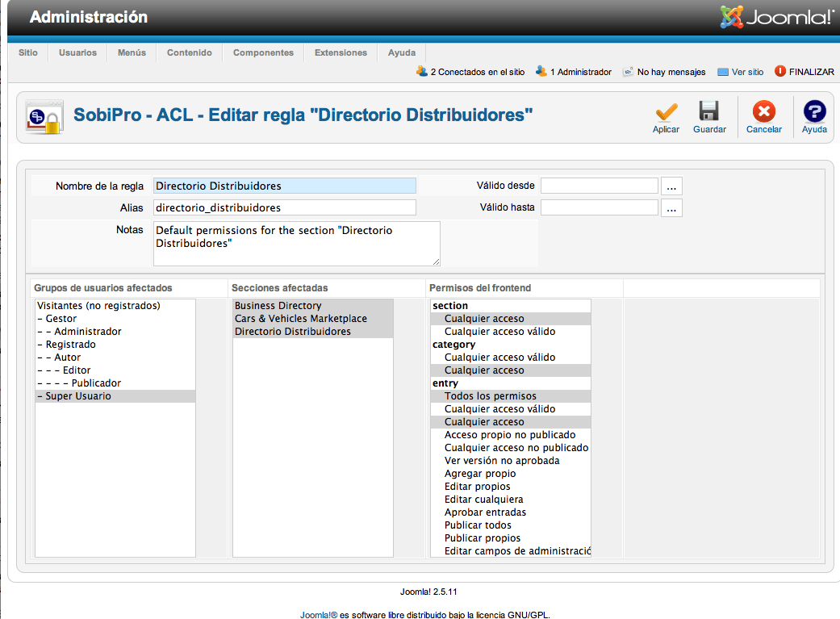Click the FINALIZAR logout link
Image resolution: width=840 pixels, height=619 pixels.
click(811, 72)
